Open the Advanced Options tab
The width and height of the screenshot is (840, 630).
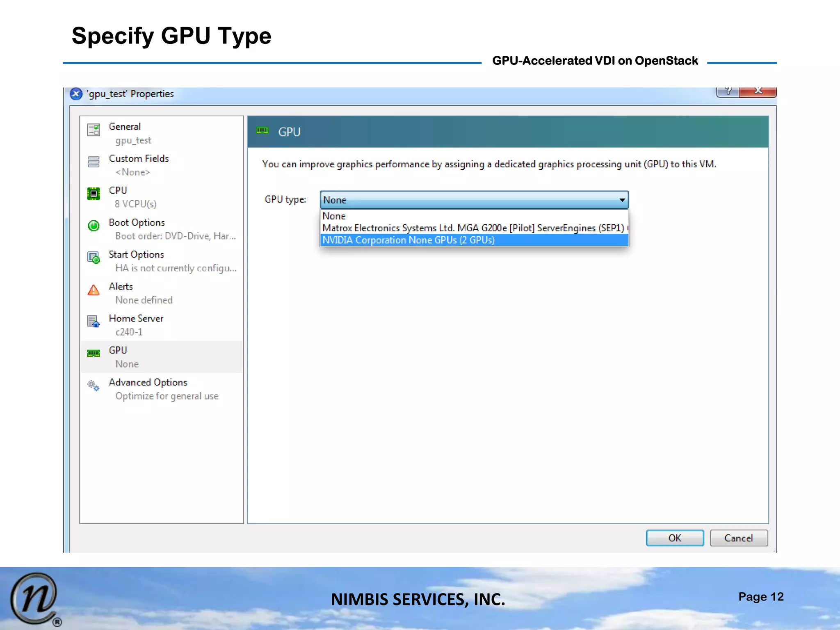(x=162, y=389)
